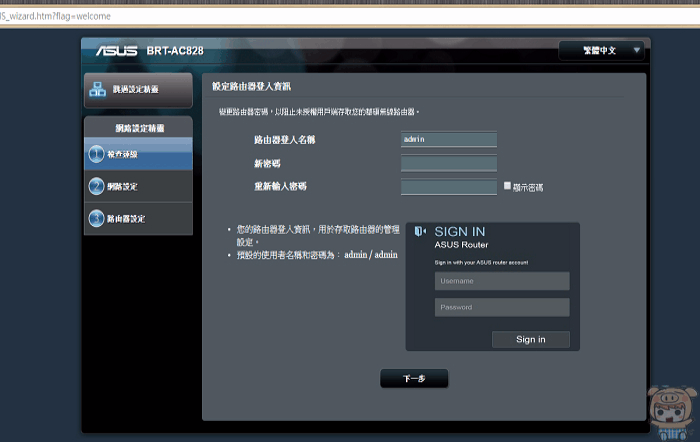Click the admin / admin default credentials text
The height and width of the screenshot is (442, 700).
371,254
